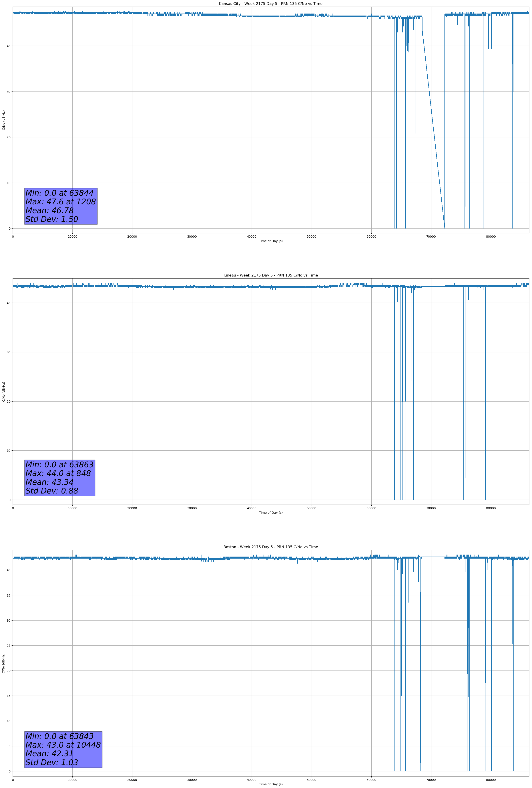Viewport: 532px width, 788px height.
Task: Click the y-tick 25 on the Boston plot
Action: 8,646
